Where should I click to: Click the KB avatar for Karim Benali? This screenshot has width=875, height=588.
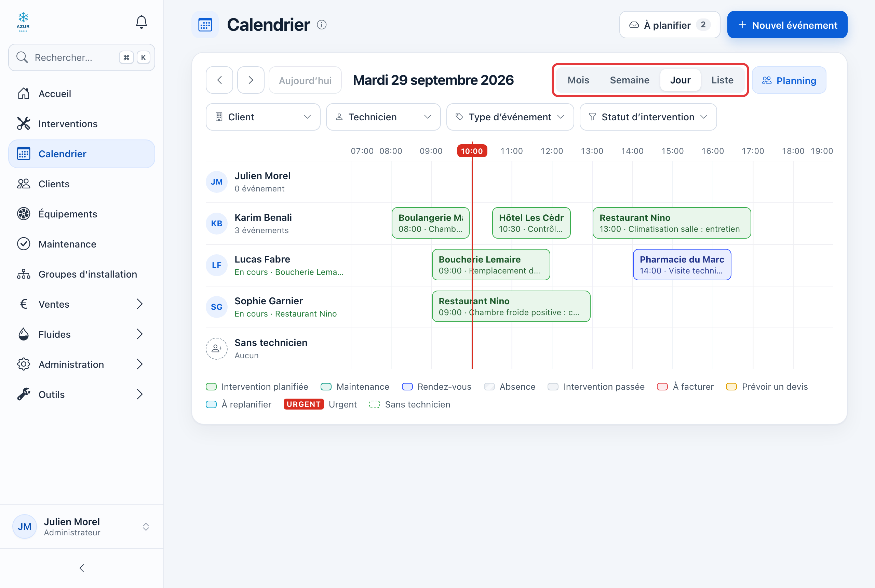coord(217,224)
